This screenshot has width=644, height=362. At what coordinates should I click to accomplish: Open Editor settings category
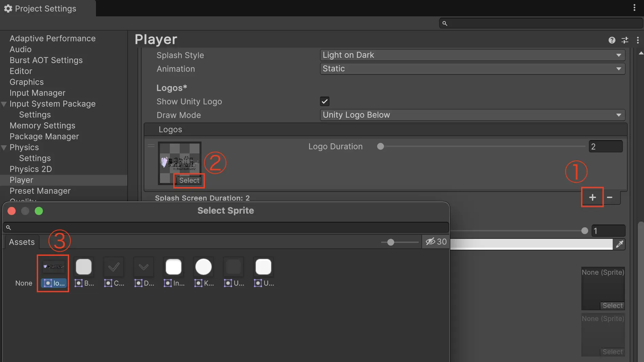21,71
